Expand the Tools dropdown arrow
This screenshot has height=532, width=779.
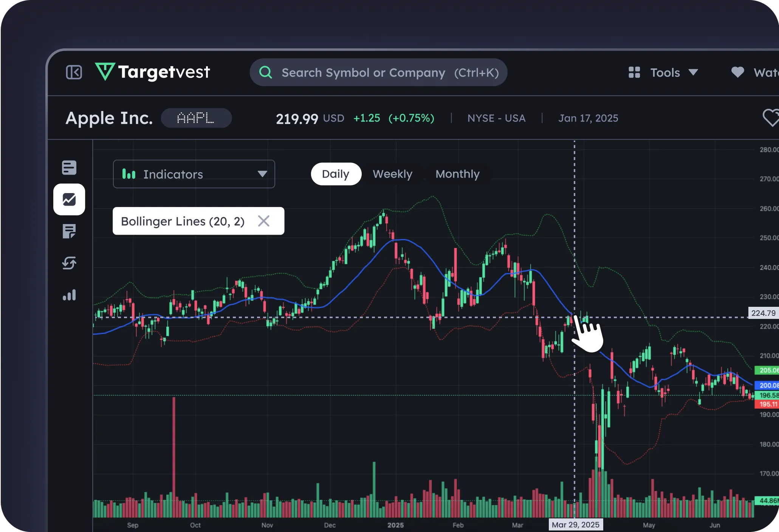[x=693, y=72]
